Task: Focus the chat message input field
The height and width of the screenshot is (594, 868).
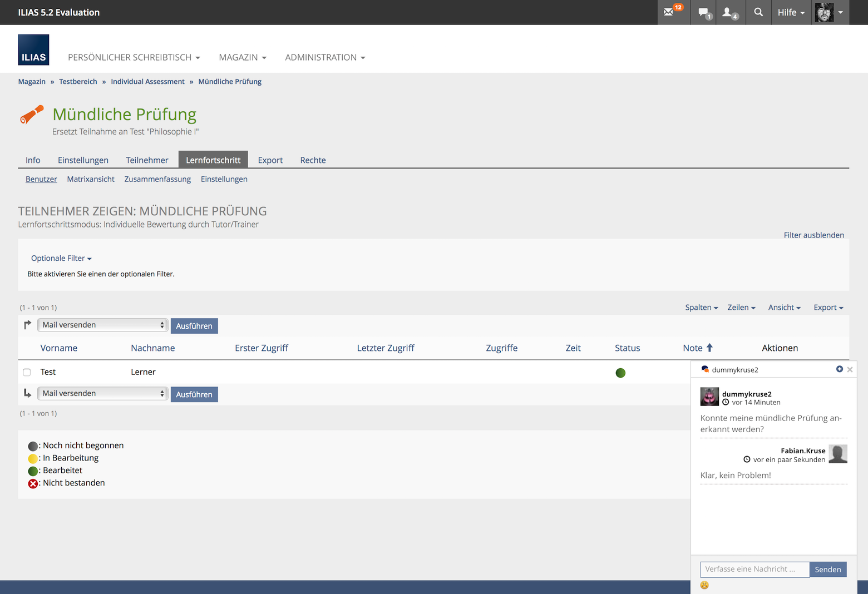Action: pos(754,569)
